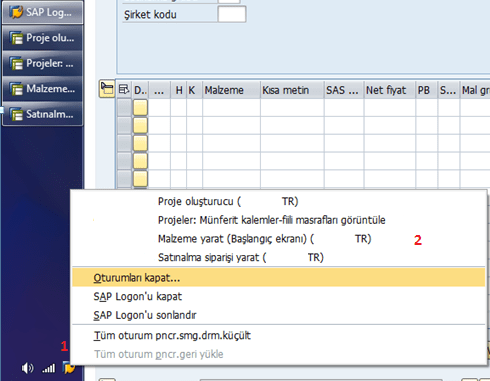Click the SAP Logon icon on taskbar button
The height and width of the screenshot is (381, 490).
pos(16,12)
